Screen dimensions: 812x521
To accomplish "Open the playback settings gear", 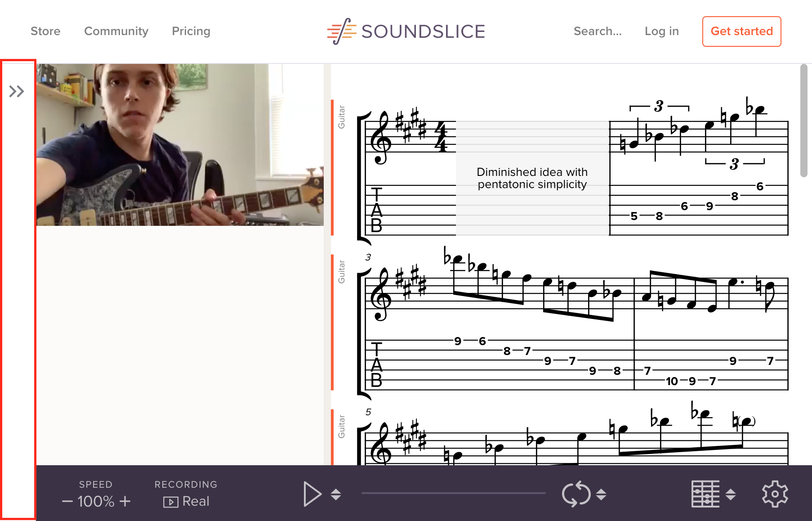I will click(774, 493).
